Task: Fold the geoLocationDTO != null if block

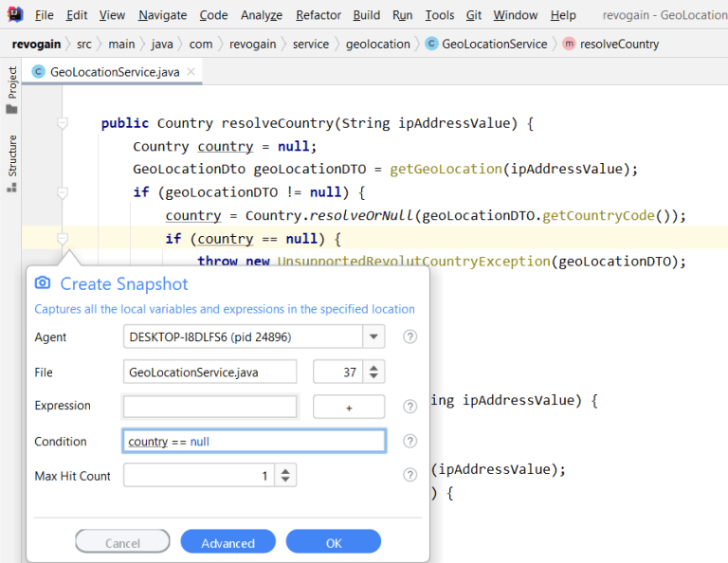Action: pos(63,192)
